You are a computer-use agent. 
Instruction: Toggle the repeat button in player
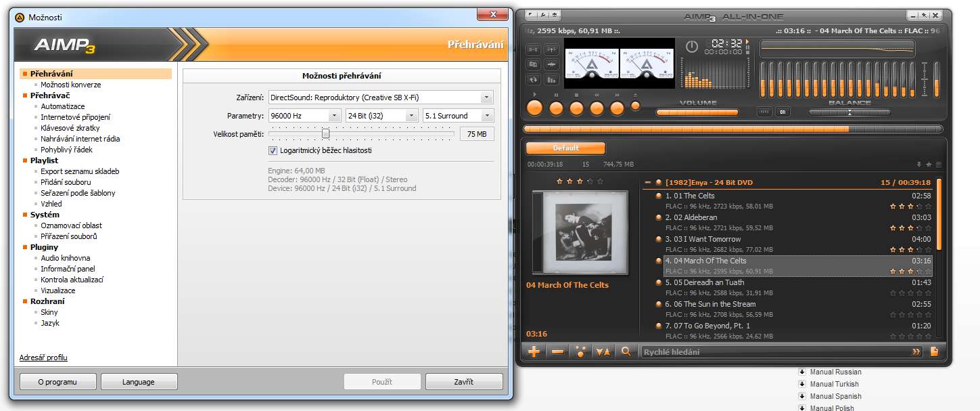pyautogui.click(x=534, y=79)
